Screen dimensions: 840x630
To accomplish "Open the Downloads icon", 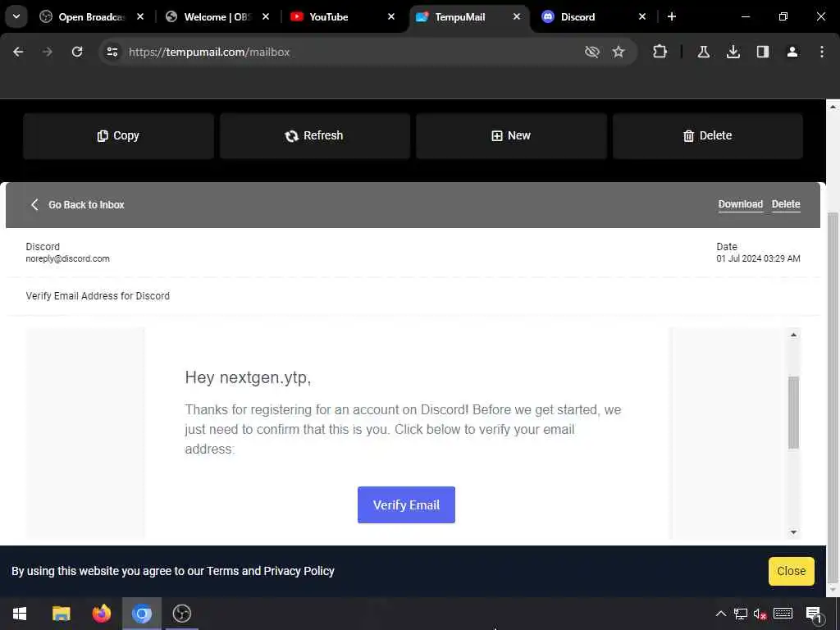I will tap(733, 52).
